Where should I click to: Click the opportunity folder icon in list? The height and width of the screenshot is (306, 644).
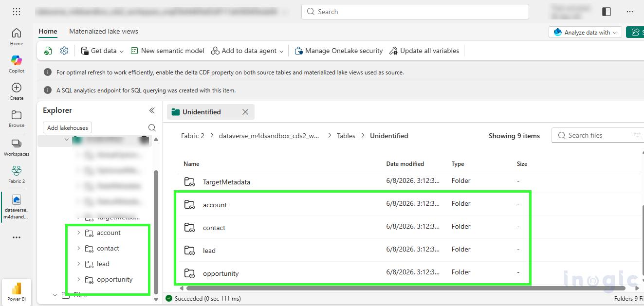click(x=189, y=273)
